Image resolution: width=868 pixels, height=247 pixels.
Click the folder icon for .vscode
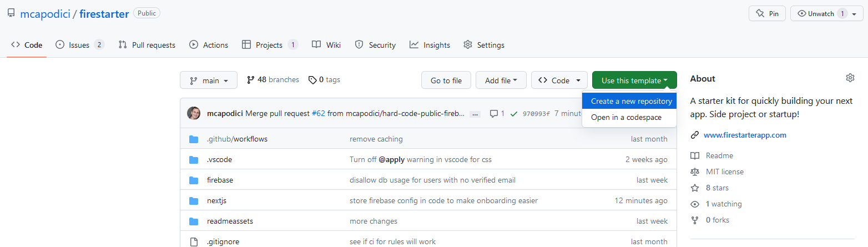[194, 159]
